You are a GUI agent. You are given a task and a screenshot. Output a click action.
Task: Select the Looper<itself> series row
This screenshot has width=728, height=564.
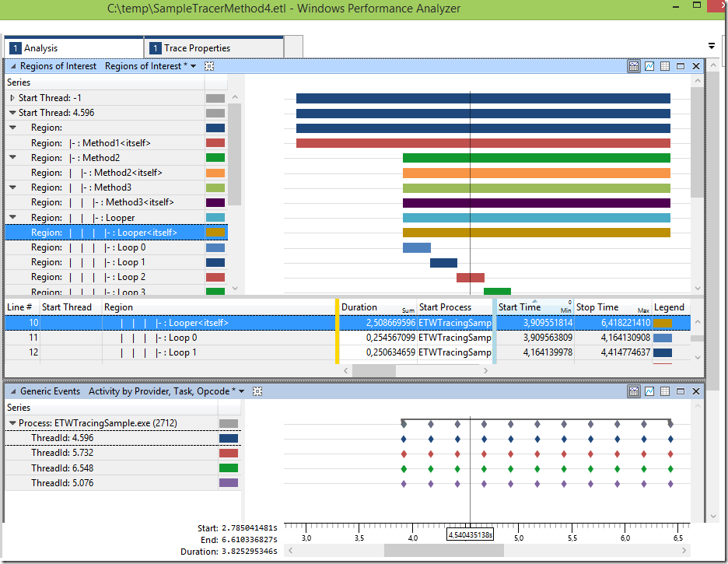(x=116, y=233)
